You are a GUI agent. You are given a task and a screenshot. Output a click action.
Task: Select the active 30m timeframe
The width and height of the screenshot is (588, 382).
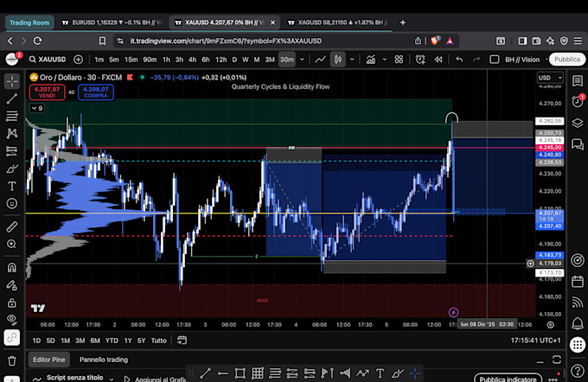click(x=287, y=60)
